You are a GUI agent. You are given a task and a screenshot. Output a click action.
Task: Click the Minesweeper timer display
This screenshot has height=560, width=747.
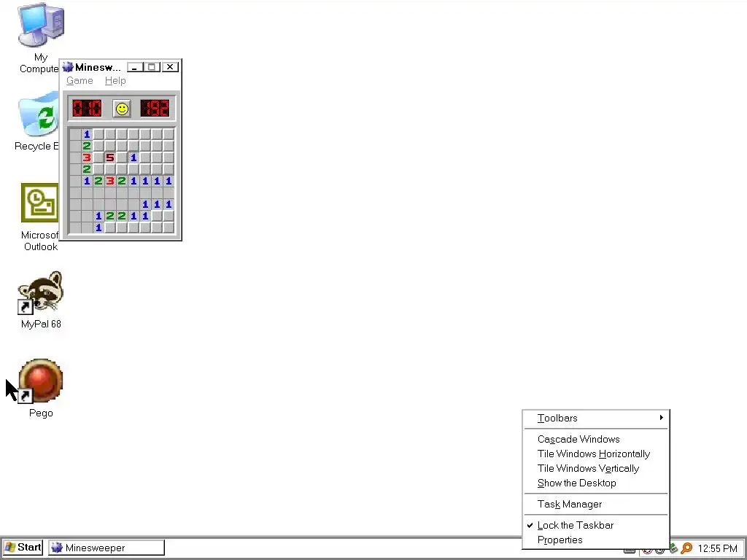point(155,109)
